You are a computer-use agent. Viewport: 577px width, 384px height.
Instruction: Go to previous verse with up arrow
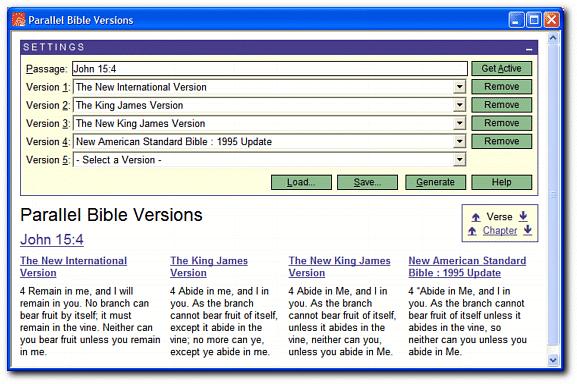pyautogui.click(x=476, y=217)
